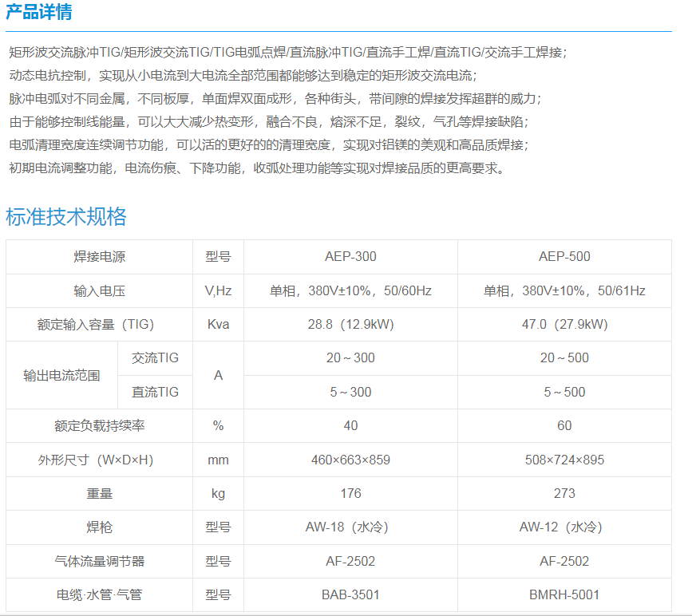The height and width of the screenshot is (616, 692).
Task: Click the 460×663×859 dimensions cell
Action: [x=350, y=460]
